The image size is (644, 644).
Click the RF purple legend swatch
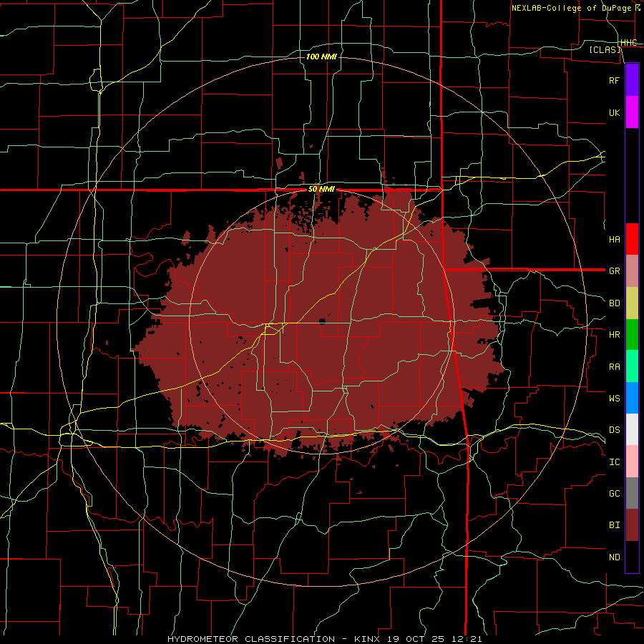click(632, 80)
